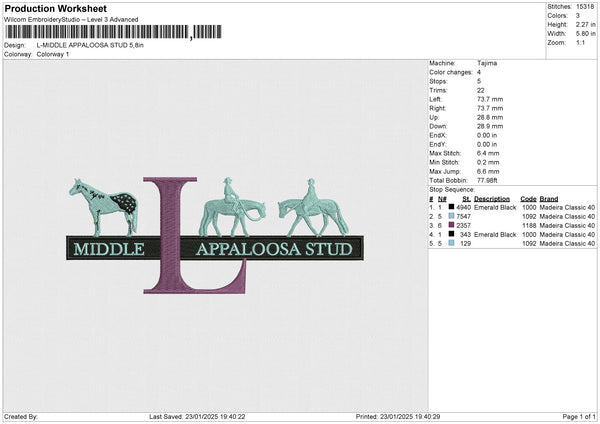Screen dimensions: 600x424
Task: Click the 'Last Saved: 23/01/2025 19:40:22' footer text
Action: (197, 416)
